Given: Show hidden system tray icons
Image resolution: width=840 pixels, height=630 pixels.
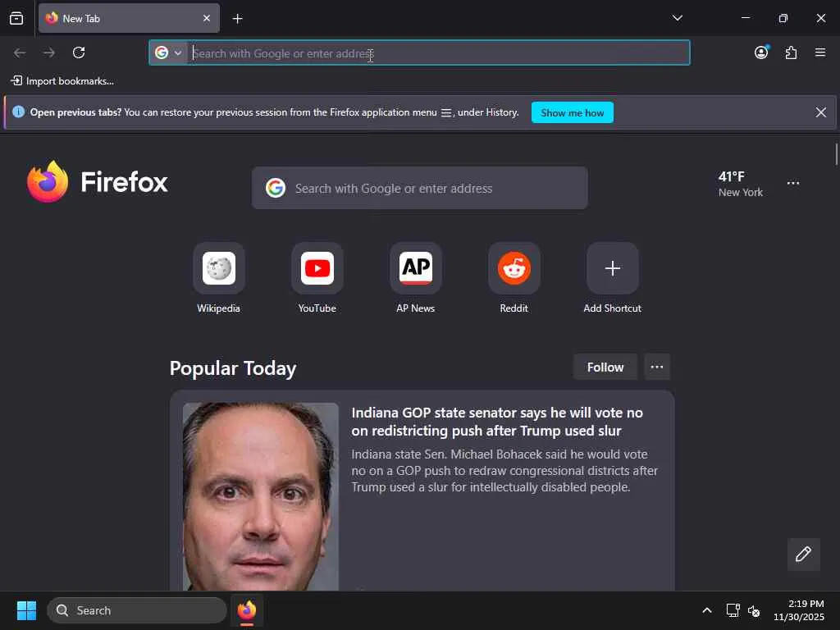Looking at the screenshot, I should click(x=706, y=610).
